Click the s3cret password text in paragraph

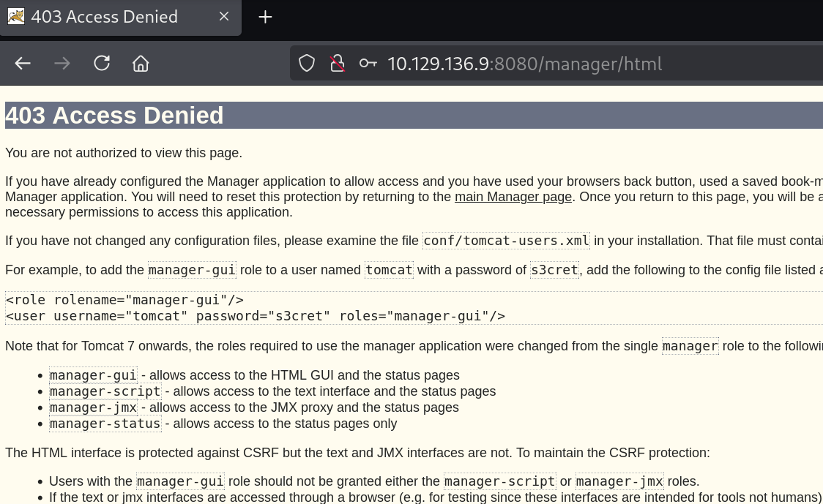pos(554,270)
